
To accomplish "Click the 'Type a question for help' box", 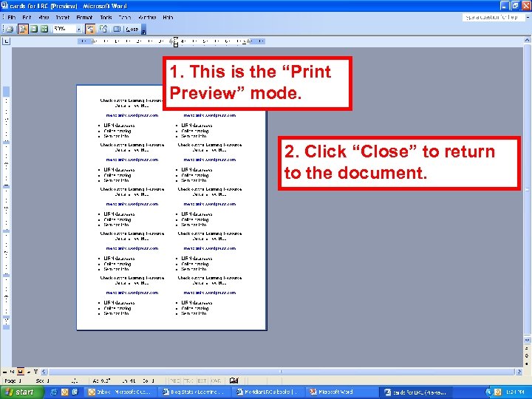I will [x=493, y=17].
